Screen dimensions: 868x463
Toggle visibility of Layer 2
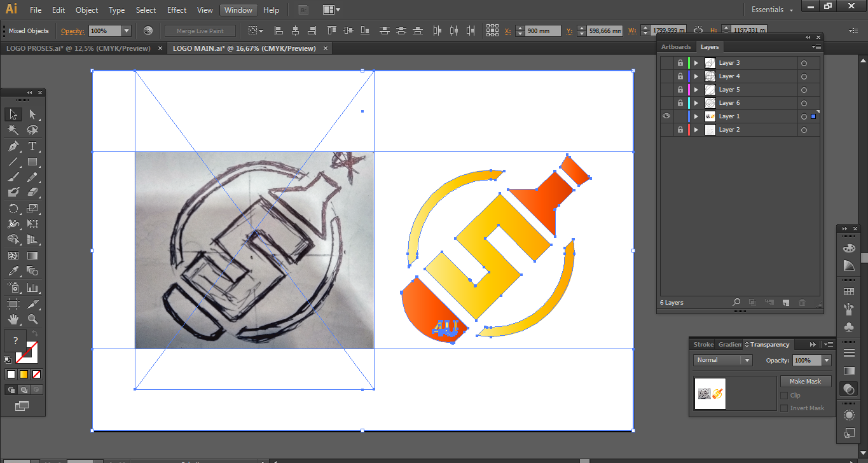[x=666, y=130]
